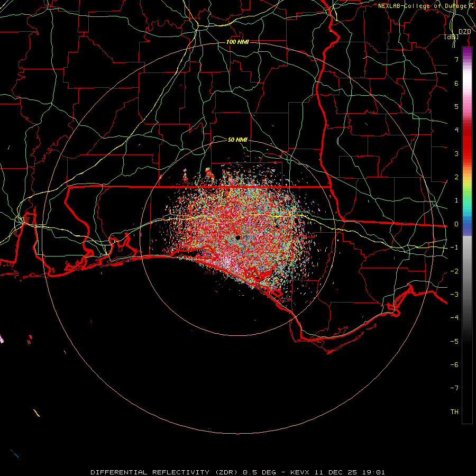Click the "TH" threshold label on the scale

[x=454, y=411]
